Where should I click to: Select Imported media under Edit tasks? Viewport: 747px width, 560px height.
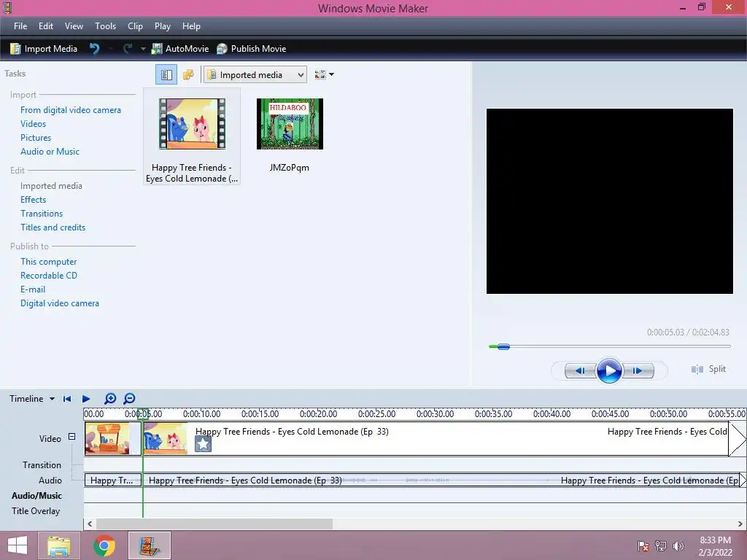pos(51,186)
